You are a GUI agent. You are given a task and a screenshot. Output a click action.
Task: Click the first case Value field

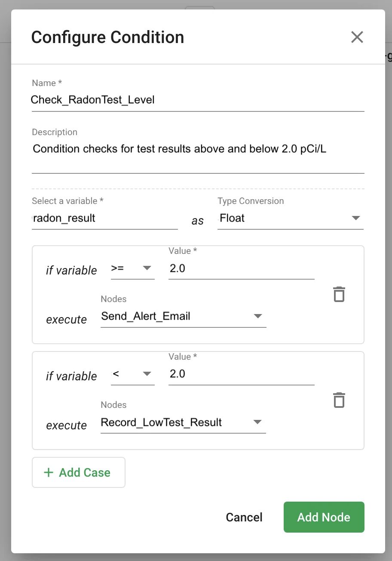coord(241,269)
